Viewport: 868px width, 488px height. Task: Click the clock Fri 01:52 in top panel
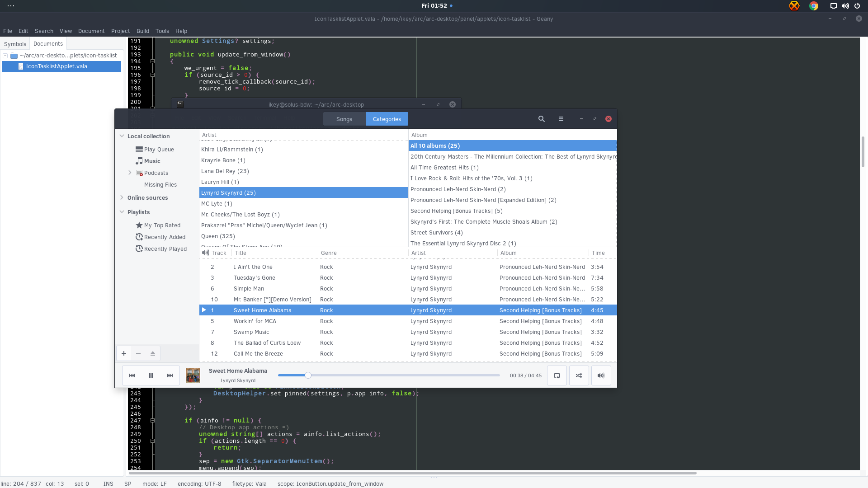(x=434, y=6)
